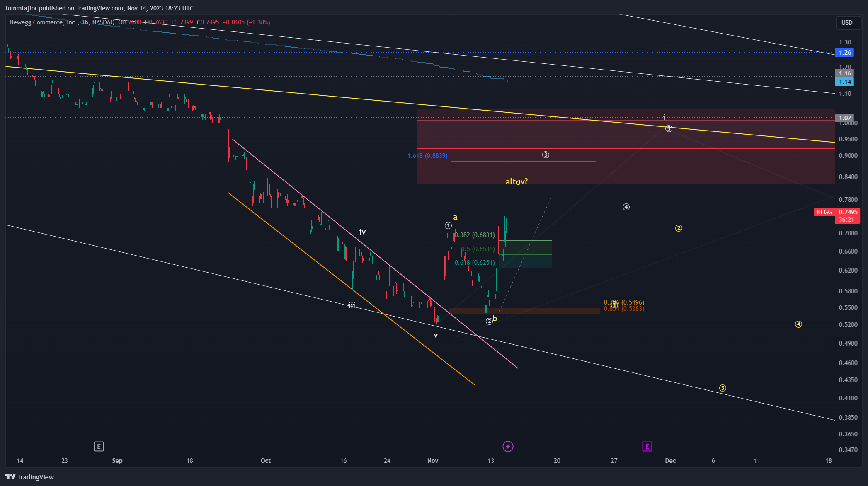Click the 0.854 (0.5383) orange label
Screen dimensions: 868x486
[x=624, y=309]
